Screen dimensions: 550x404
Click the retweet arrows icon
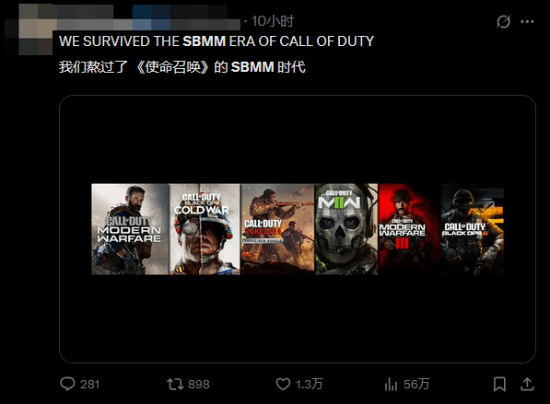point(175,384)
